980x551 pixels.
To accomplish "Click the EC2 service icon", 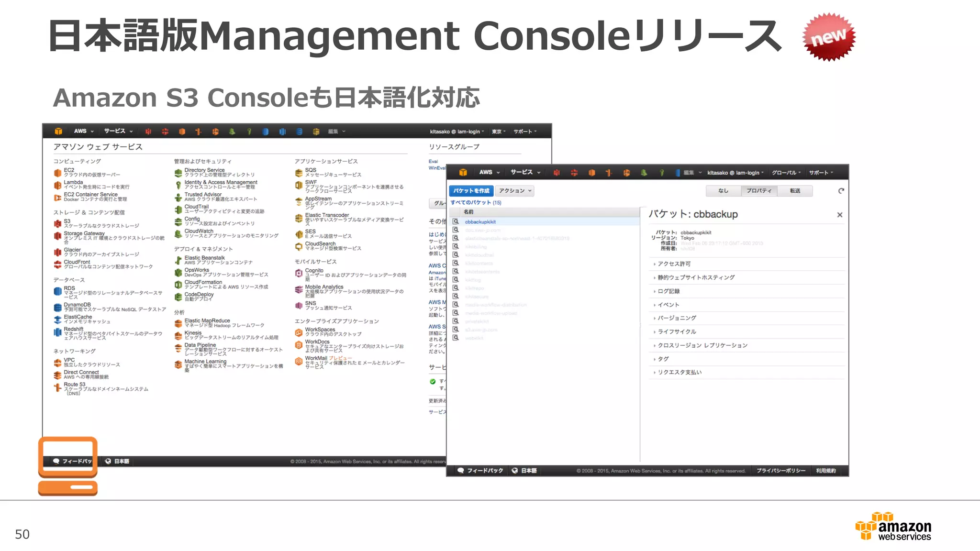I will tap(57, 172).
